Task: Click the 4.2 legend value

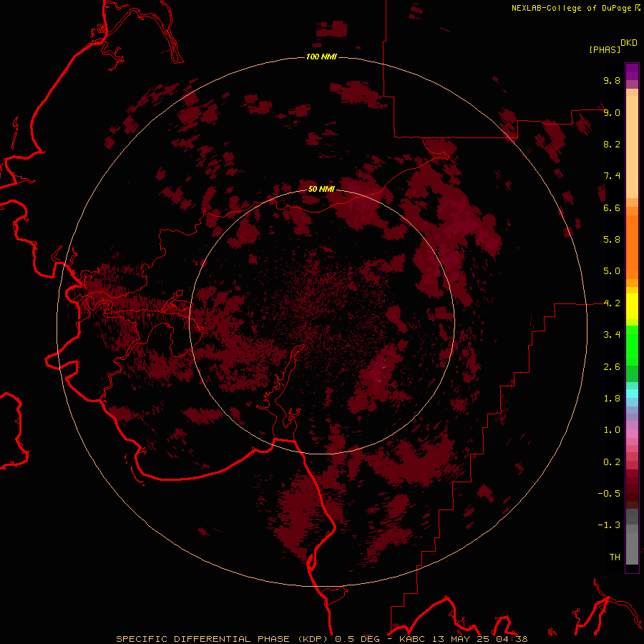Action: pos(612,303)
